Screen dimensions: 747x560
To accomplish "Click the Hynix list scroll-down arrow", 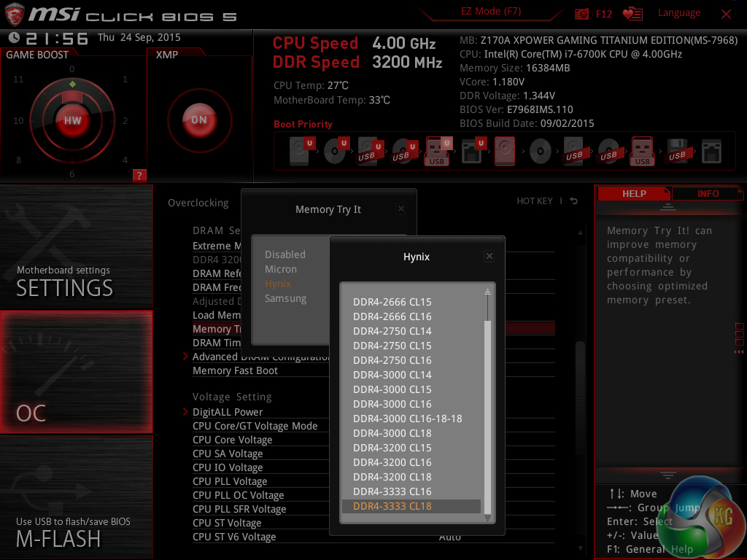I will pos(487,518).
